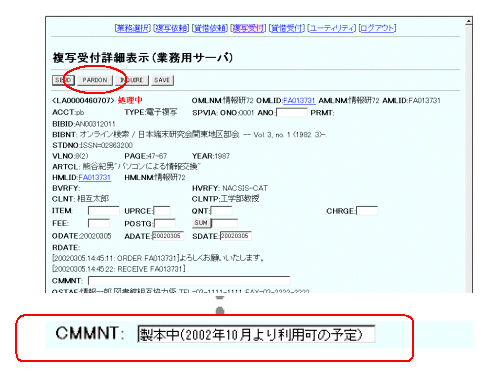Open the 複写依頼 navigation link
This screenshot has width=488, height=377.
click(171, 28)
